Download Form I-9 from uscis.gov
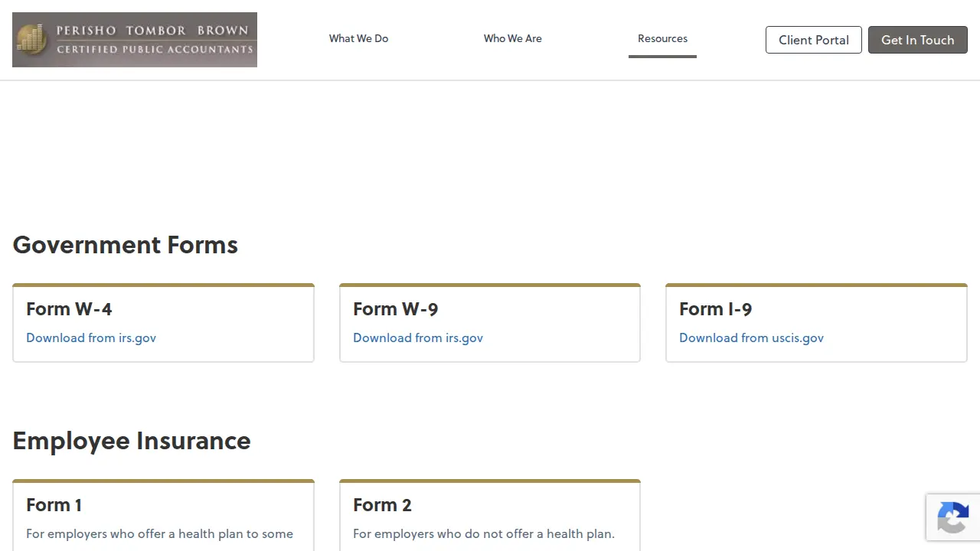Image resolution: width=980 pixels, height=551 pixels. click(x=751, y=337)
